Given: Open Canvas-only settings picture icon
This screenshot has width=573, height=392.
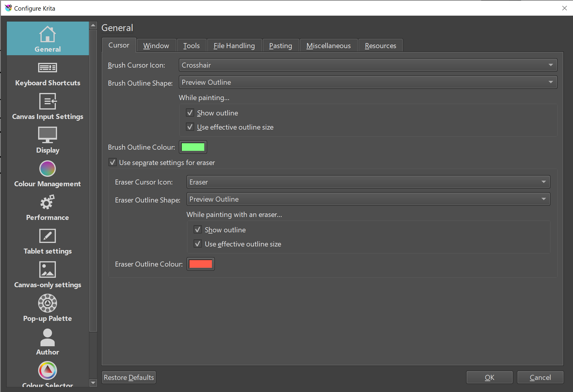Looking at the screenshot, I should 48,270.
